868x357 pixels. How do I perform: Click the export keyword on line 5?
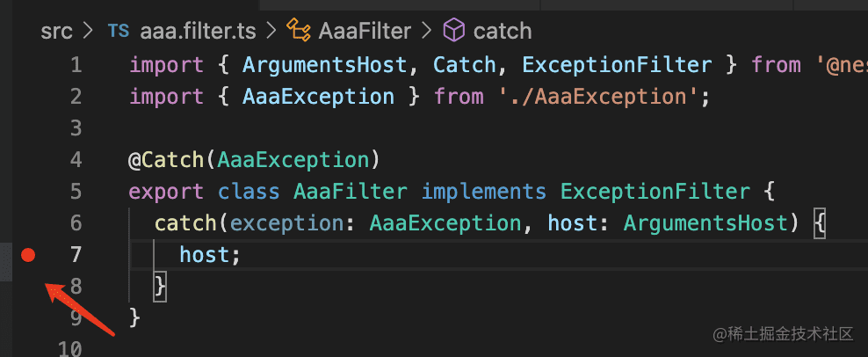point(166,192)
